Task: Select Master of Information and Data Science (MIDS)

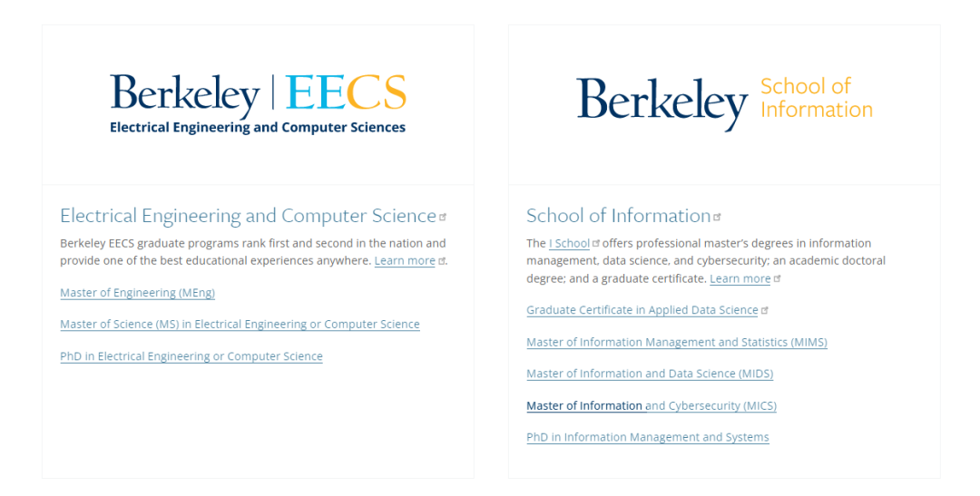Action: pyautogui.click(x=649, y=374)
